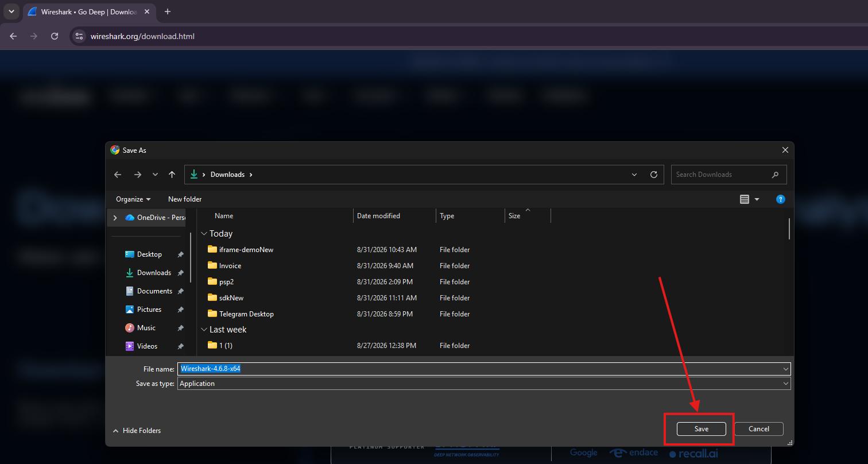Reload the Wireshark download page

pyautogui.click(x=55, y=36)
